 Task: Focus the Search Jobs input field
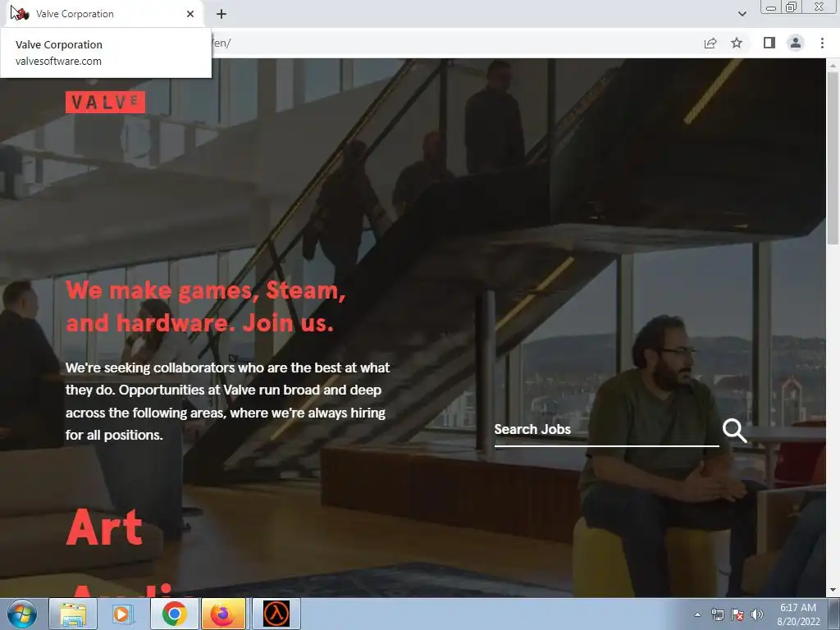click(x=606, y=430)
